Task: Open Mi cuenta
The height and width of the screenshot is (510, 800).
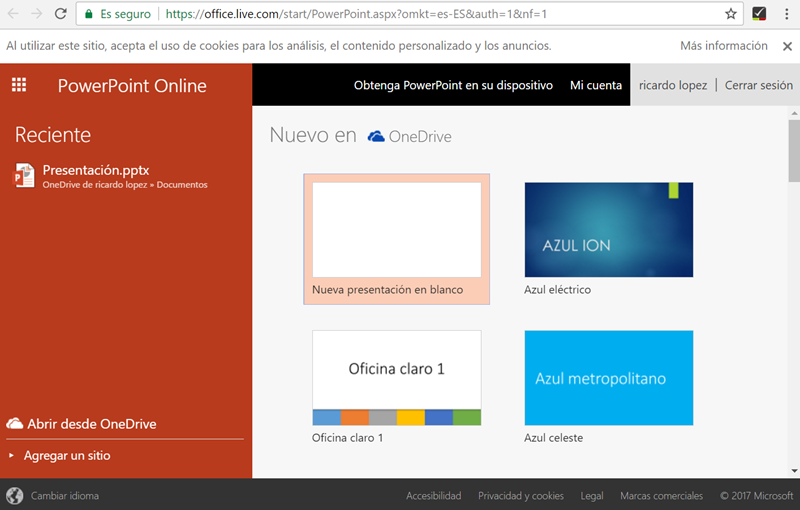Action: [596, 85]
